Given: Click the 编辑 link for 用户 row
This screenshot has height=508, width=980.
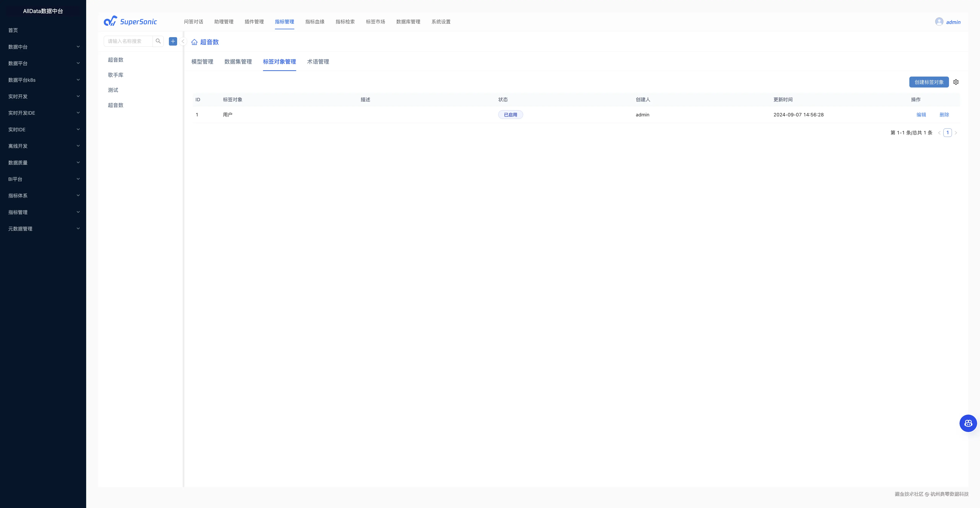Looking at the screenshot, I should tap(921, 115).
